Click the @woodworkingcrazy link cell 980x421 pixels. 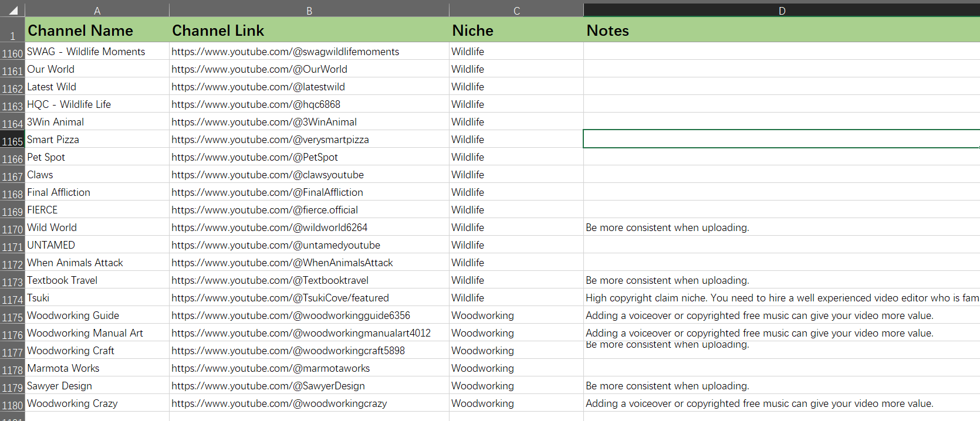(309, 403)
